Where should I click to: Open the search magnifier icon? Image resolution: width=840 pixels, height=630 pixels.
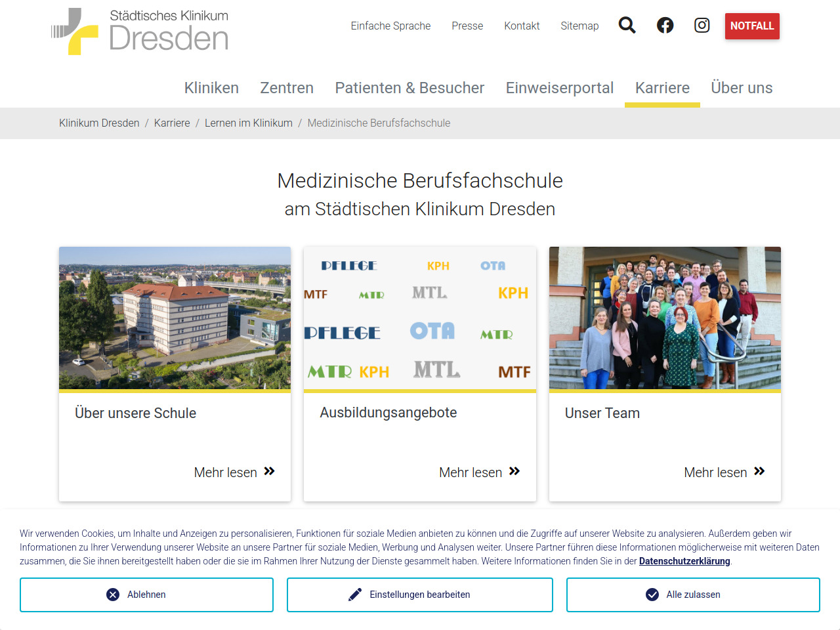tap(627, 26)
